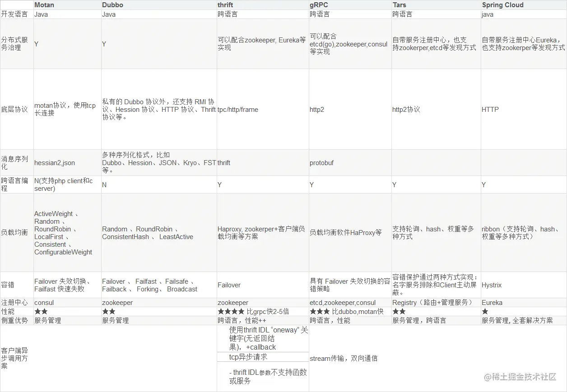Click thrift's 'Haproxy, zookerper+客户端负载均衡' cell
567x392 pixels.
[x=261, y=233]
